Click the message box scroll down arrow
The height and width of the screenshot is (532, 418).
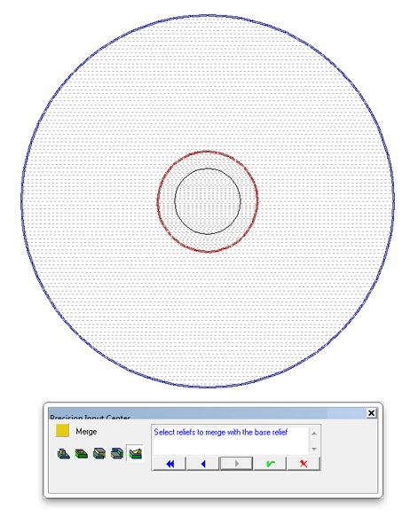314,449
